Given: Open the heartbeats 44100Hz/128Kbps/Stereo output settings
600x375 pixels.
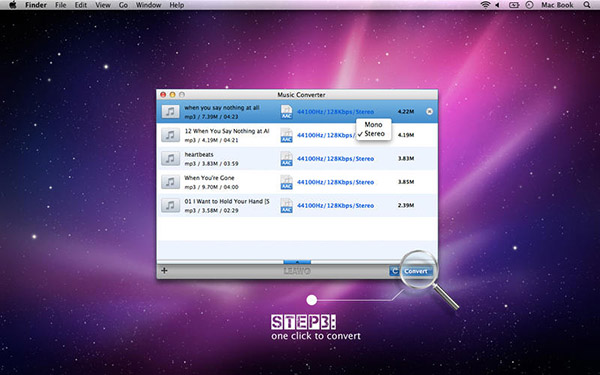Looking at the screenshot, I should [x=336, y=159].
